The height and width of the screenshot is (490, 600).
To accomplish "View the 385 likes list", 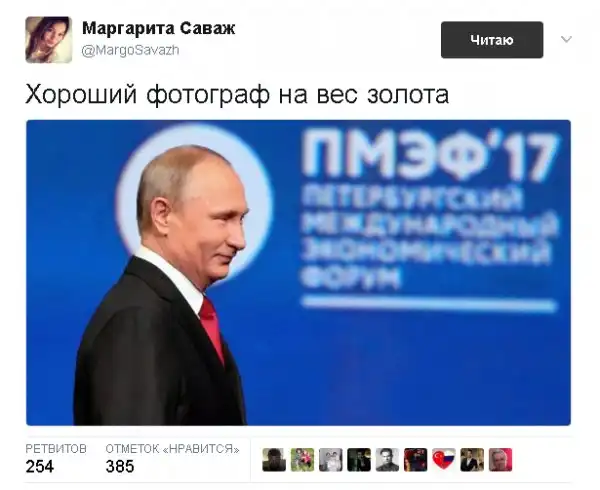I will 120,466.
